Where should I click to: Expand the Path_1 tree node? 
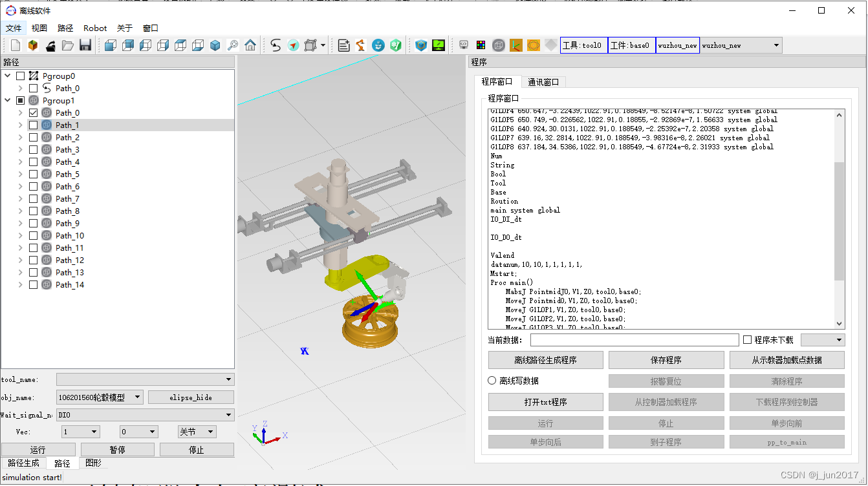tap(20, 125)
